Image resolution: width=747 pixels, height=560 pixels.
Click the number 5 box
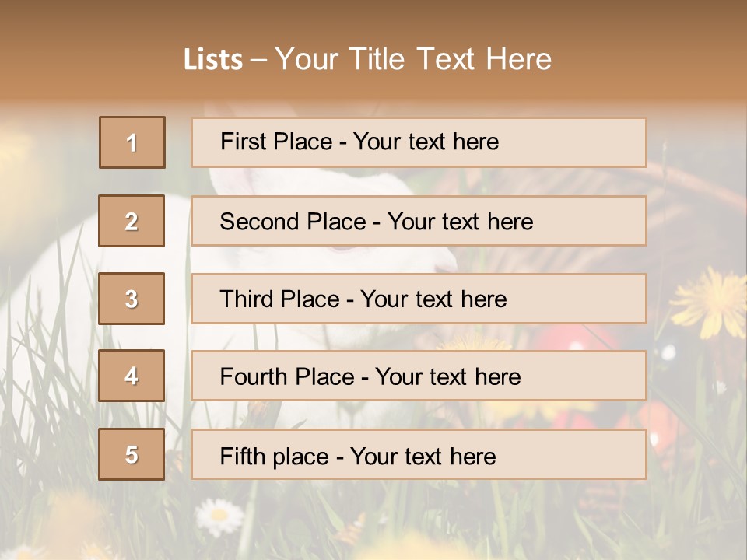pyautogui.click(x=132, y=454)
